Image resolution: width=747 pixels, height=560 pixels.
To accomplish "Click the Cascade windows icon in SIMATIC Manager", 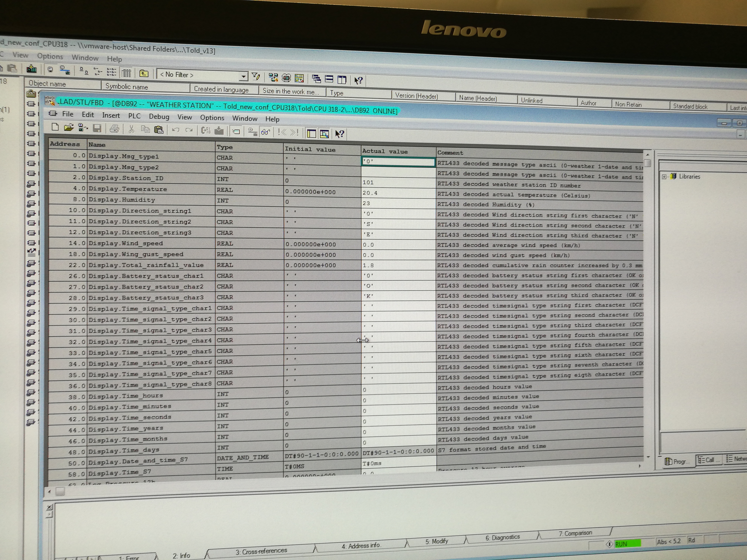I will [x=316, y=79].
